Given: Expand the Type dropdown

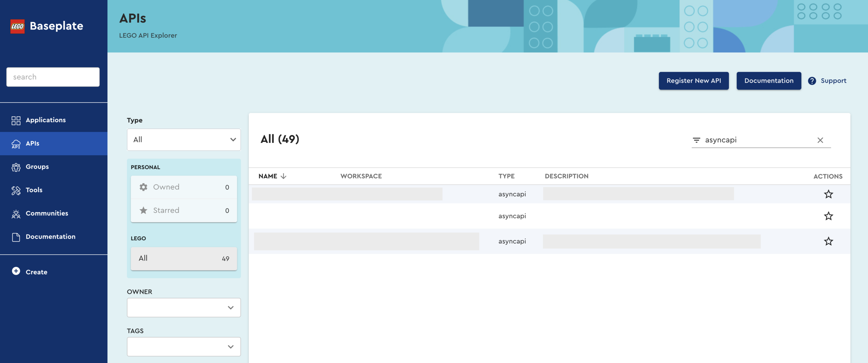Looking at the screenshot, I should [184, 140].
